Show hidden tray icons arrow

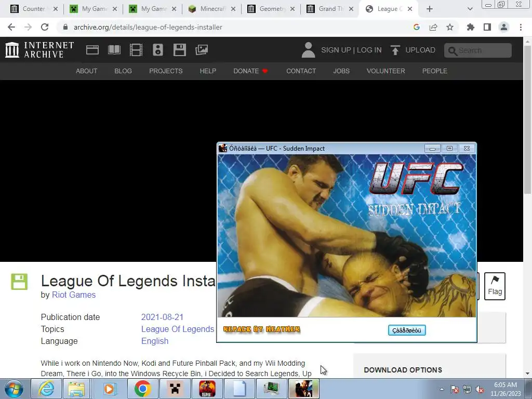tap(442, 390)
